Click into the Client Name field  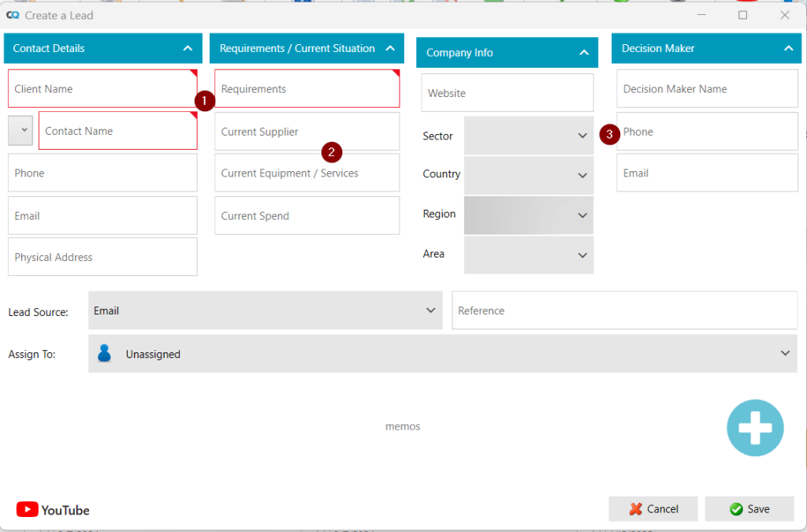click(102, 89)
